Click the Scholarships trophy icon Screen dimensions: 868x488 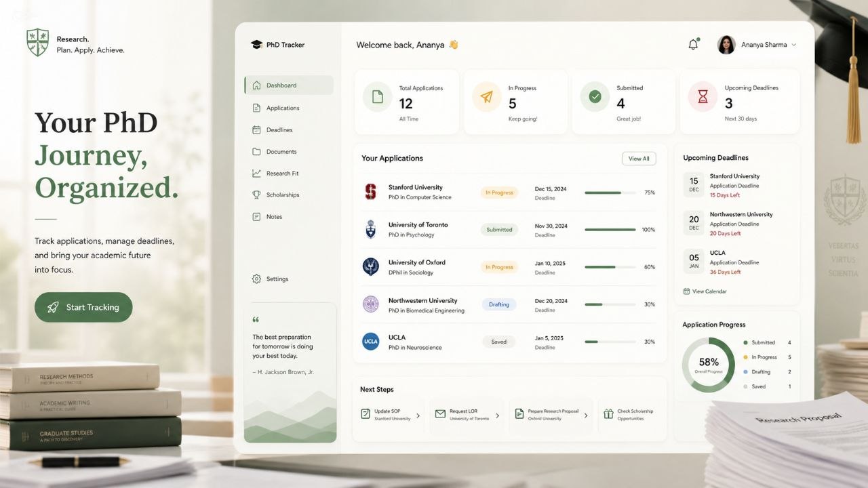[x=256, y=195]
